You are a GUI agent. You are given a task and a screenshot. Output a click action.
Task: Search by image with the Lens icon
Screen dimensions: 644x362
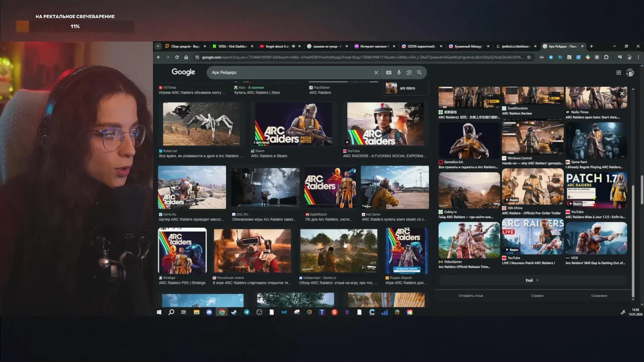[x=409, y=72]
